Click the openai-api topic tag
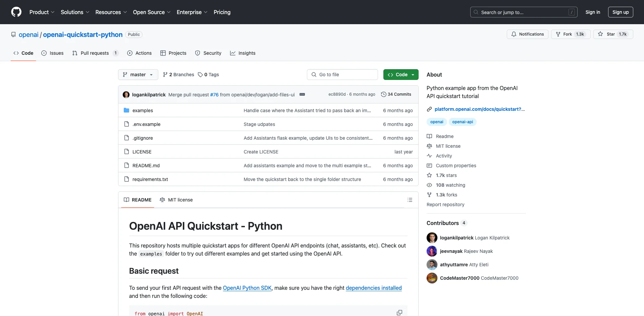Screen dimensions: 644x316 pyautogui.click(x=463, y=122)
